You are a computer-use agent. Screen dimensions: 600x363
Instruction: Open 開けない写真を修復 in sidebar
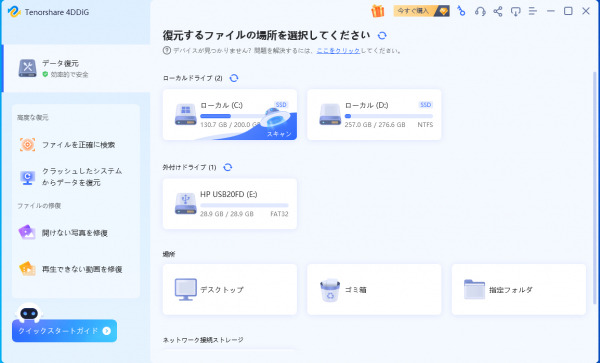(x=76, y=233)
